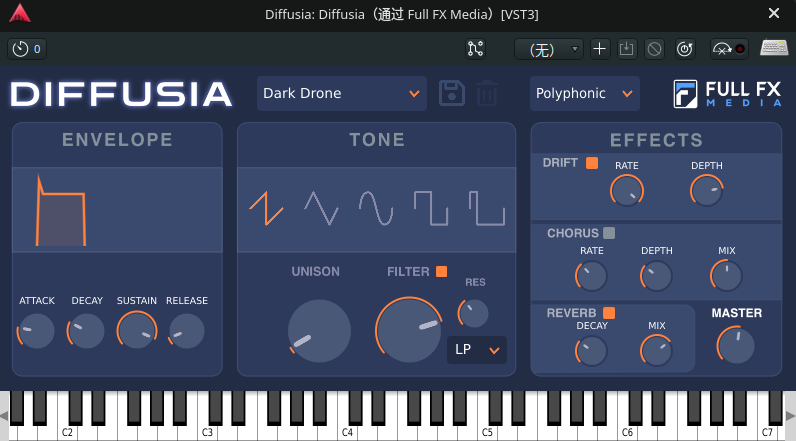Click the RES resonance knob

click(x=473, y=313)
